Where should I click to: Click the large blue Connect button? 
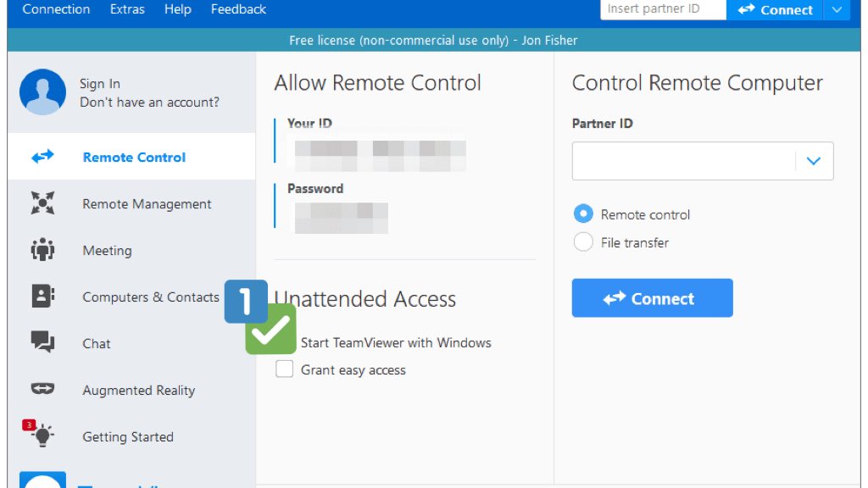652,297
